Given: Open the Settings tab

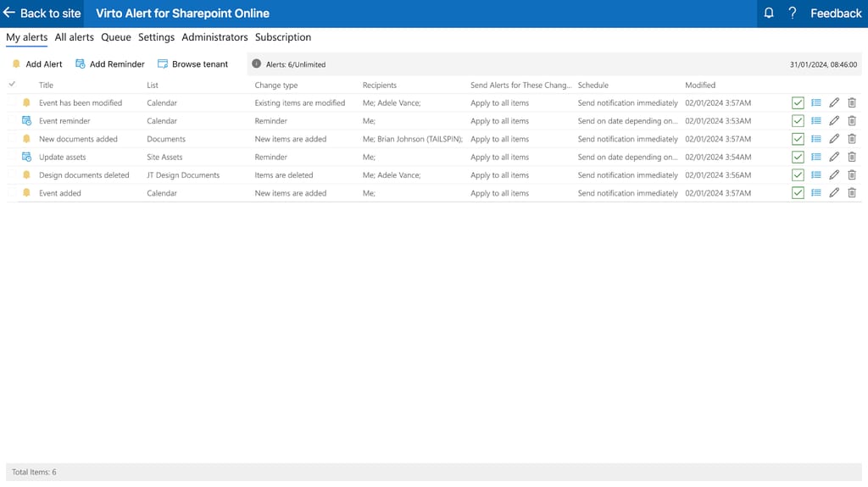Looking at the screenshot, I should 156,37.
